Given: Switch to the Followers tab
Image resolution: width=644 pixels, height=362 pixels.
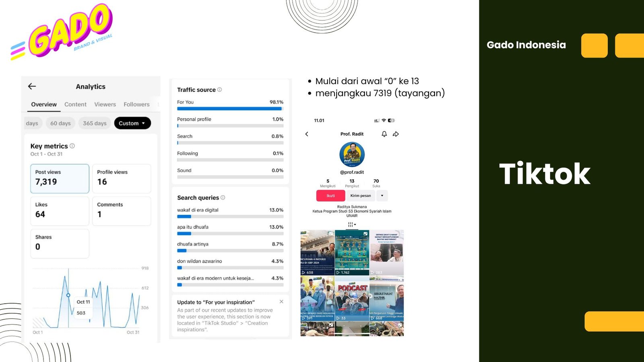Looking at the screenshot, I should 136,105.
